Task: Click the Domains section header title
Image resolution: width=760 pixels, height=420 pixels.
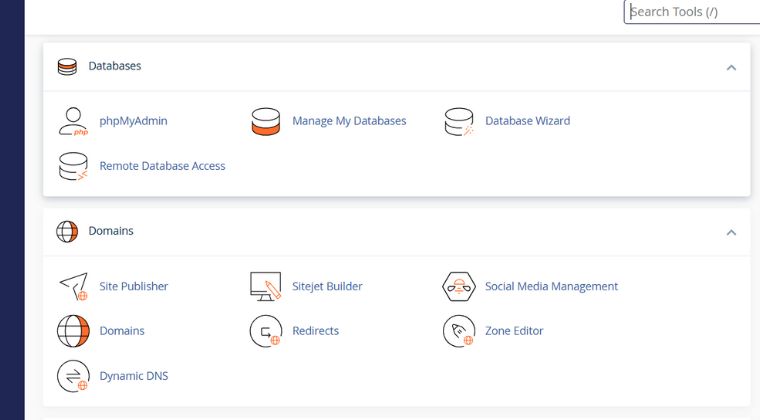Action: click(x=110, y=231)
